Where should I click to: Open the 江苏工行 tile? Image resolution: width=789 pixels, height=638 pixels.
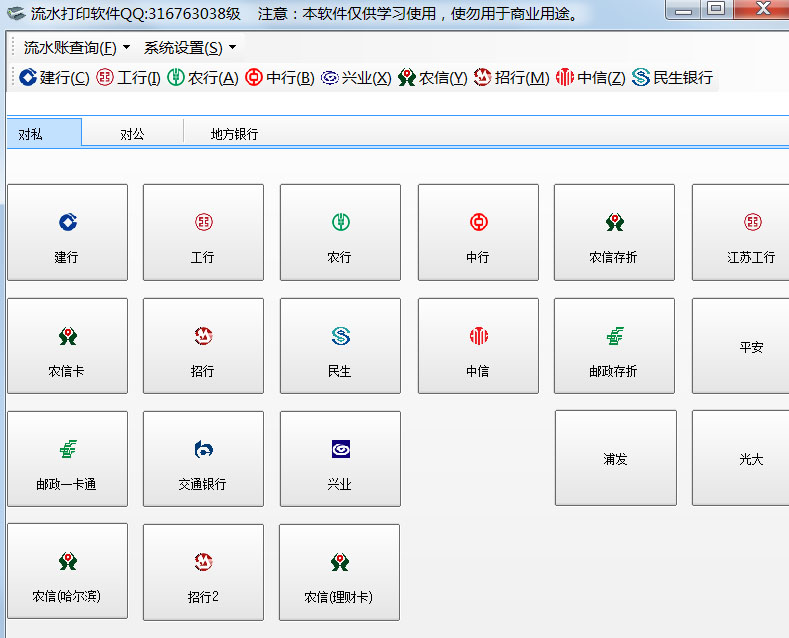pos(741,232)
